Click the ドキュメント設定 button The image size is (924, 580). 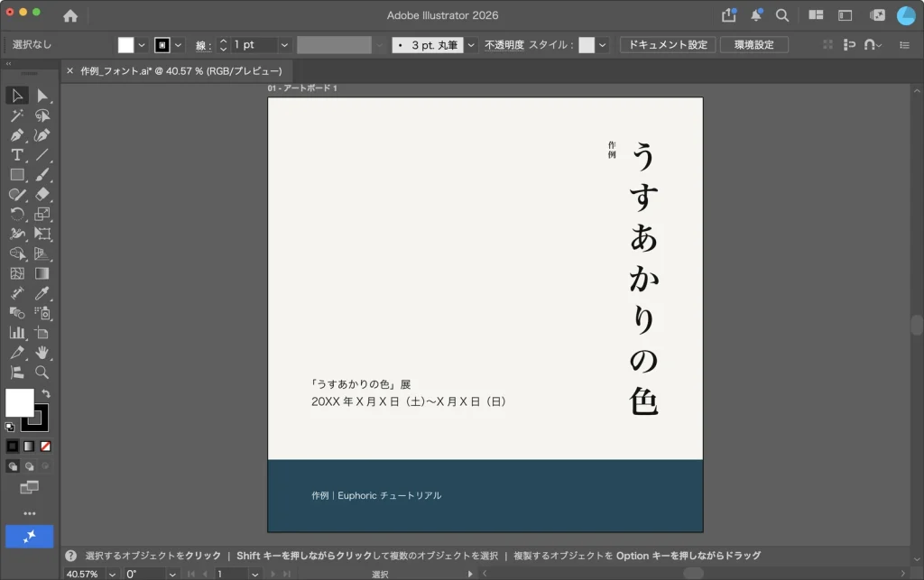[x=668, y=45]
